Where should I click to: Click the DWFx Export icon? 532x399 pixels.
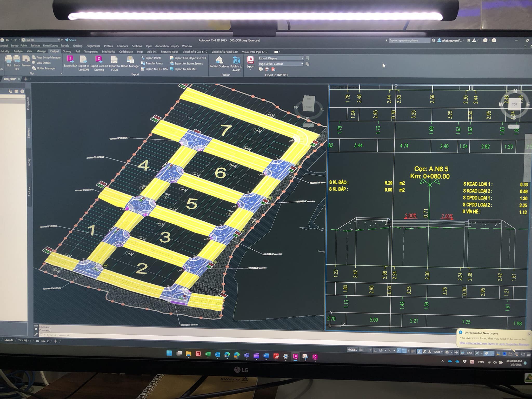[x=250, y=60]
